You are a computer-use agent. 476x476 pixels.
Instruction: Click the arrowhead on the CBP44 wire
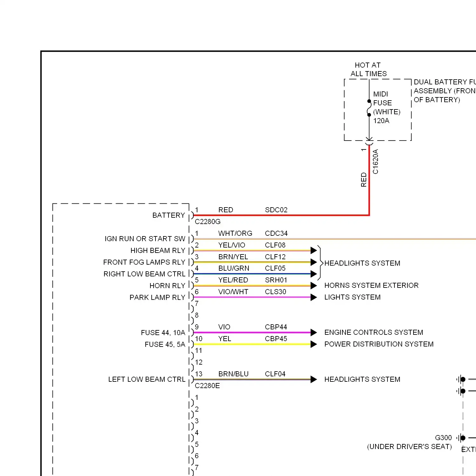(314, 333)
